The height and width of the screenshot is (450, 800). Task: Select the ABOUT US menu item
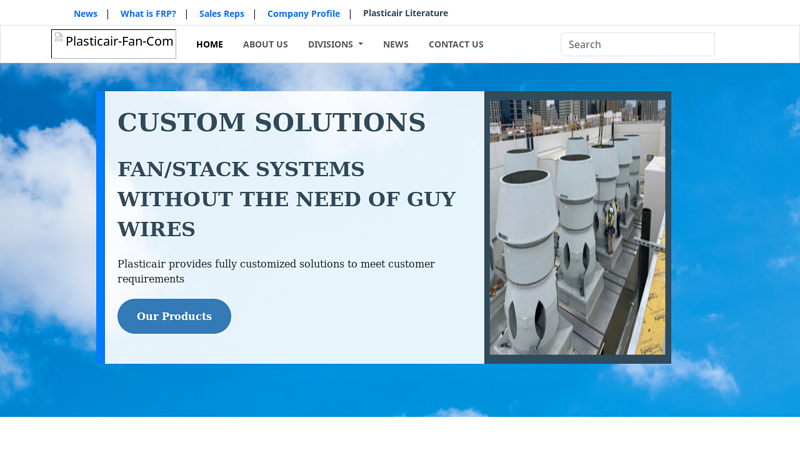(265, 44)
